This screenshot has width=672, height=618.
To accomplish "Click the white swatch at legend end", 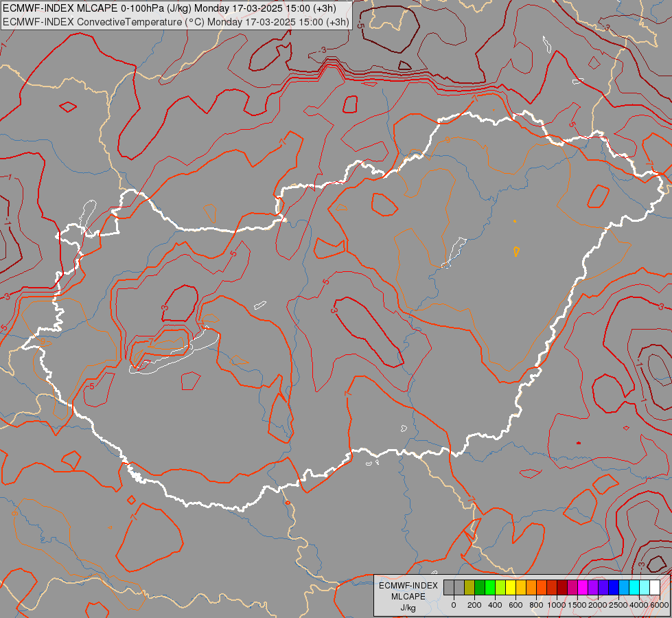I will pyautogui.click(x=656, y=588).
